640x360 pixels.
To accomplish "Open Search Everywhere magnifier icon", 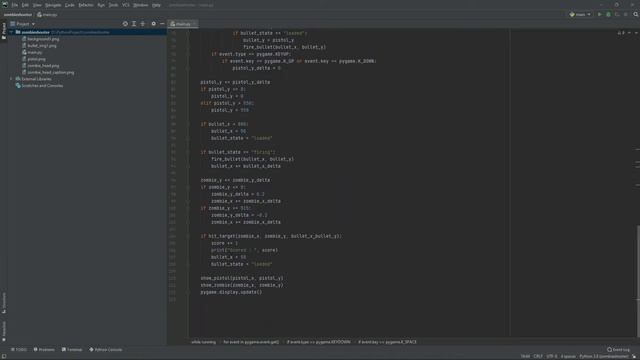I will [636, 14].
